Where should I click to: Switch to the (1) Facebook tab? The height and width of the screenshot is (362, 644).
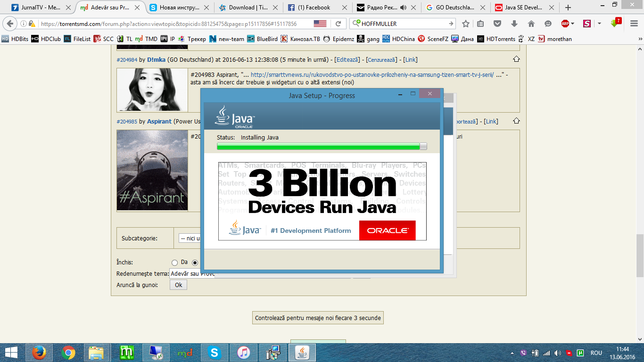pyautogui.click(x=318, y=8)
